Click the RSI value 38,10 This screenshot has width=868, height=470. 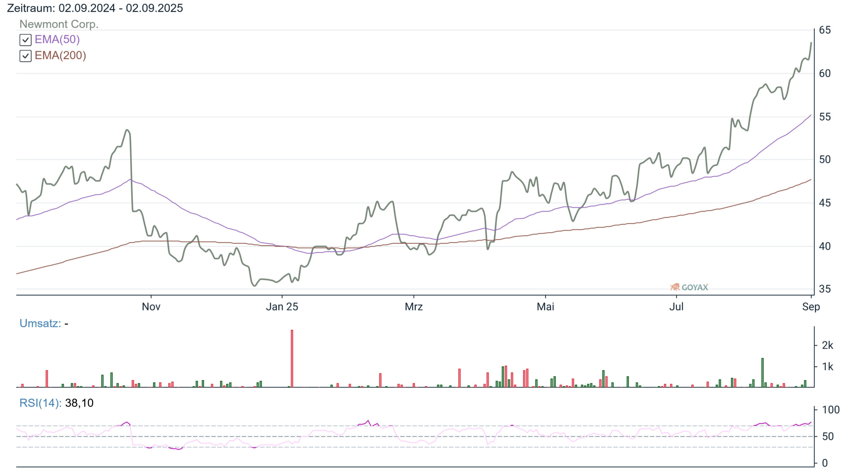point(79,403)
